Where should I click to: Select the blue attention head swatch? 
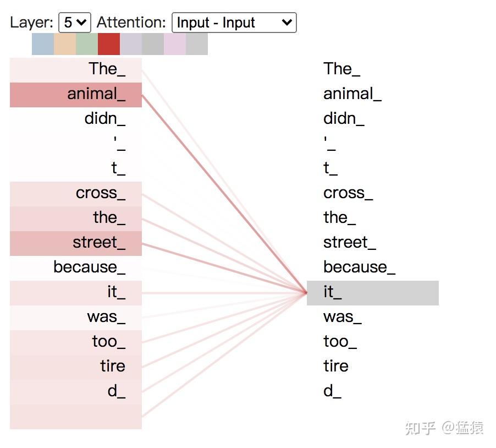[43, 43]
